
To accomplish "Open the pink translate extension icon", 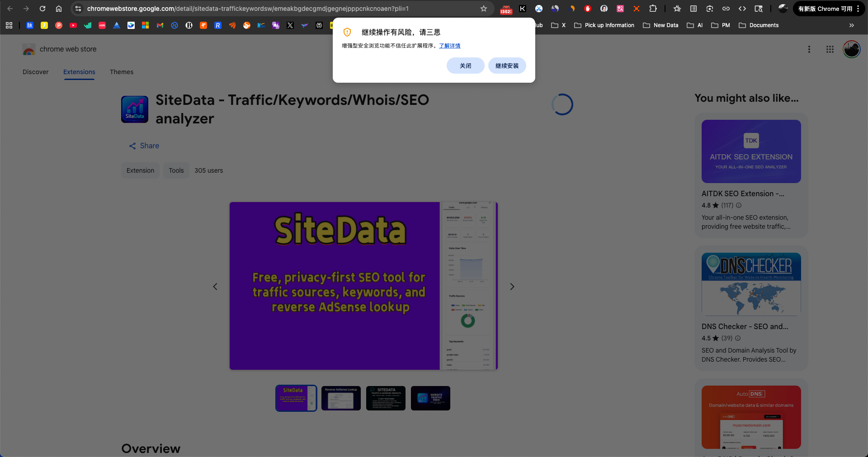I will click(620, 9).
